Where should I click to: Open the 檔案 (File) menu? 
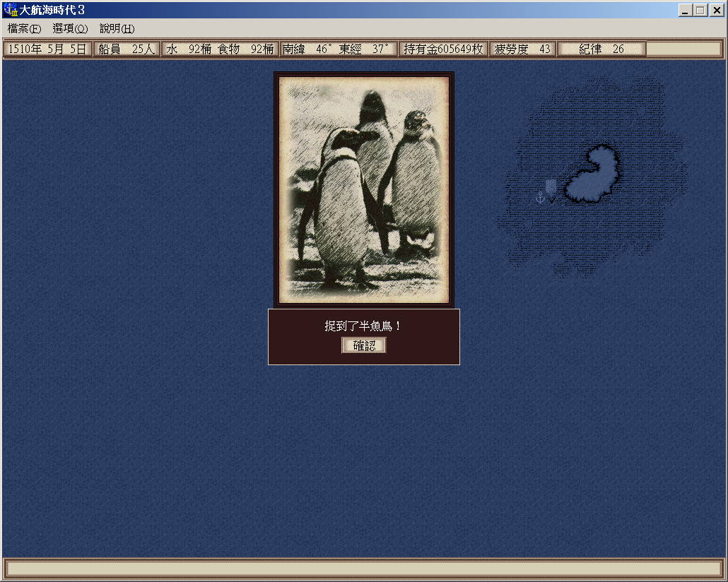[24, 29]
